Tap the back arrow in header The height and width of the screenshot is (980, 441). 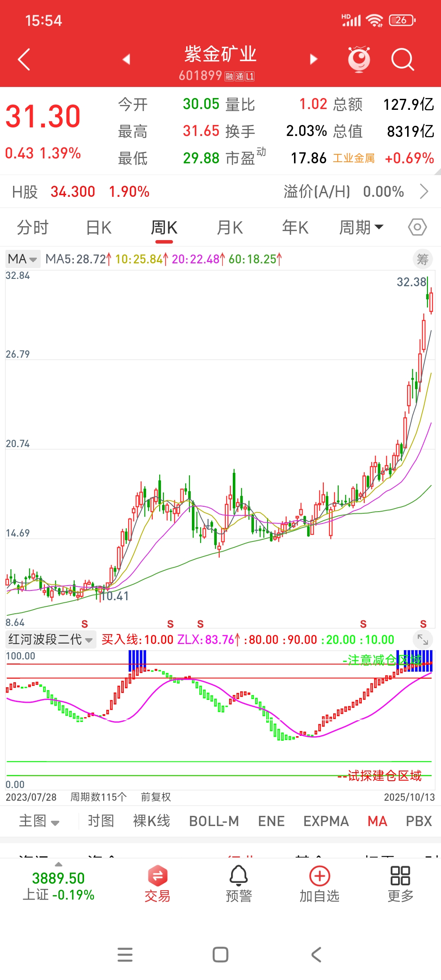pos(24,60)
